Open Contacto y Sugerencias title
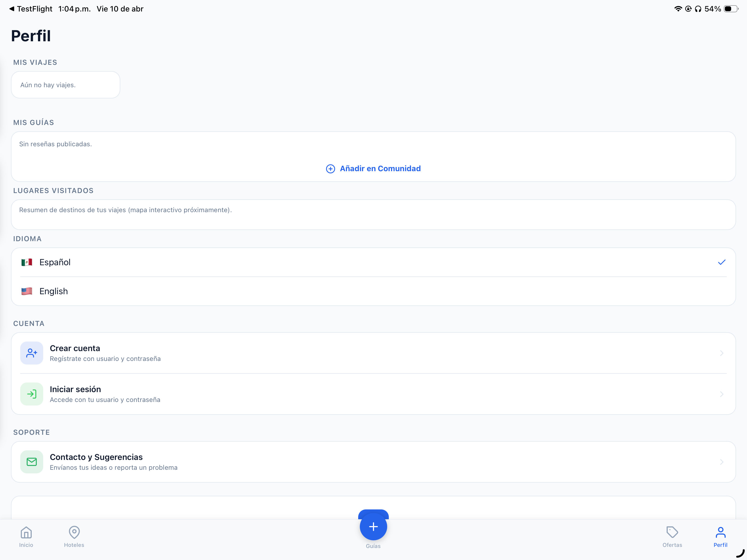The image size is (747, 560). tap(96, 457)
